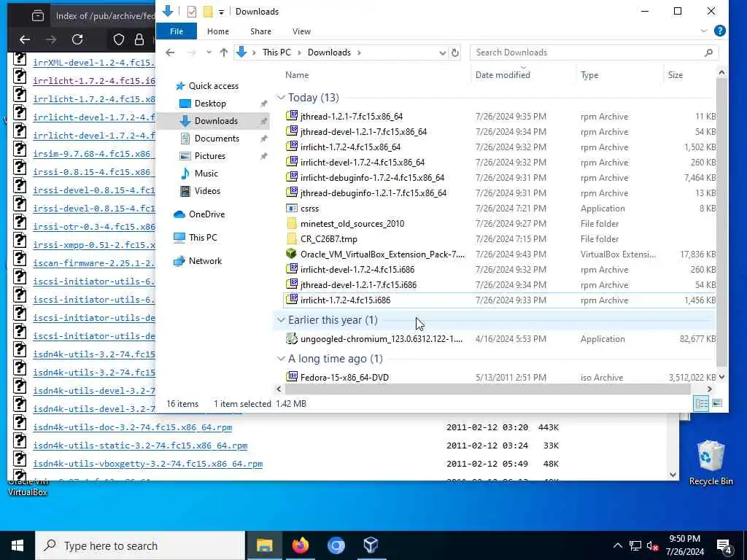Click the irsim-9.7.68-4.fc15 link in browser

point(94,154)
